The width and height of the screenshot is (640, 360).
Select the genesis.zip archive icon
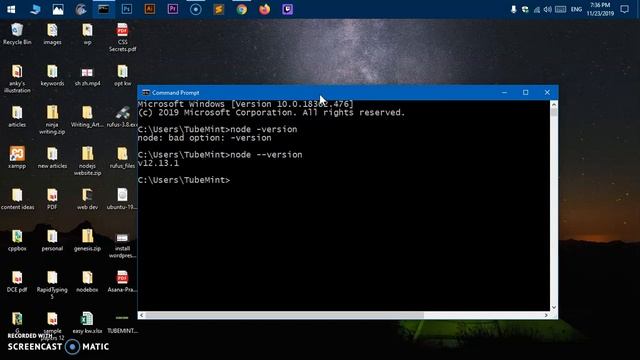(x=87, y=240)
